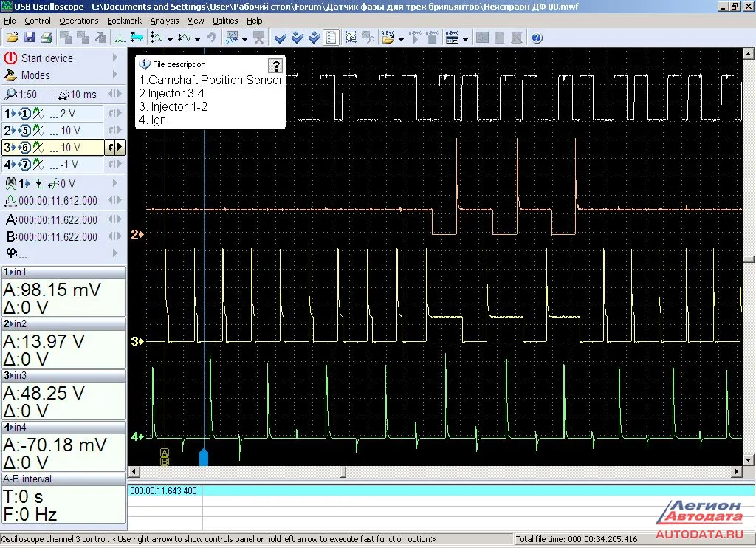This screenshot has height=548, width=756.
Task: Select channel 2 row with input 5
Action: tap(53, 130)
